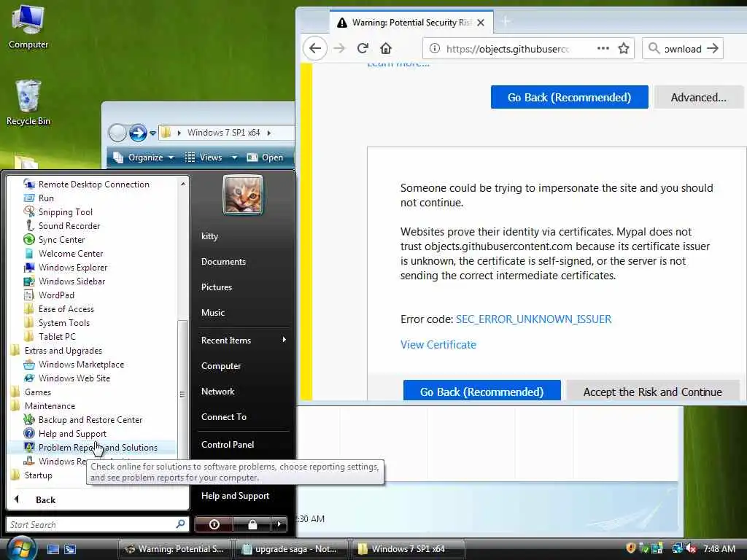Show site information icon in address bar
The height and width of the screenshot is (560, 747).
[x=435, y=48]
